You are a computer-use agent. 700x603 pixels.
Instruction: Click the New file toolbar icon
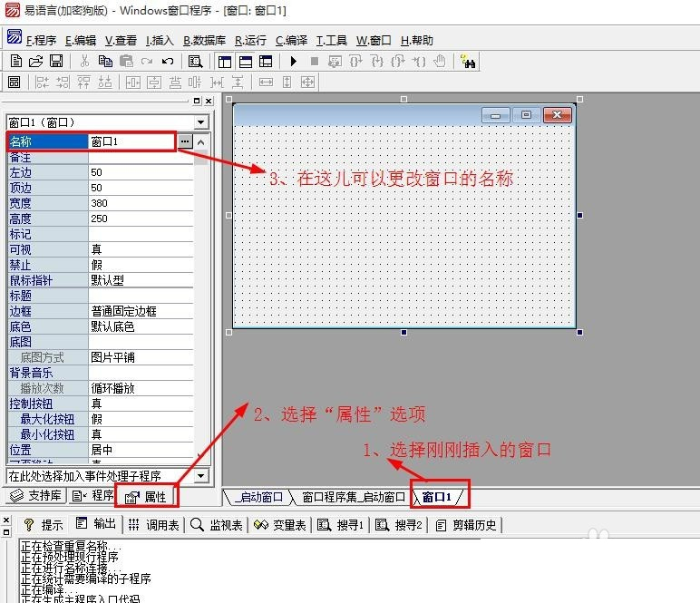[x=15, y=61]
